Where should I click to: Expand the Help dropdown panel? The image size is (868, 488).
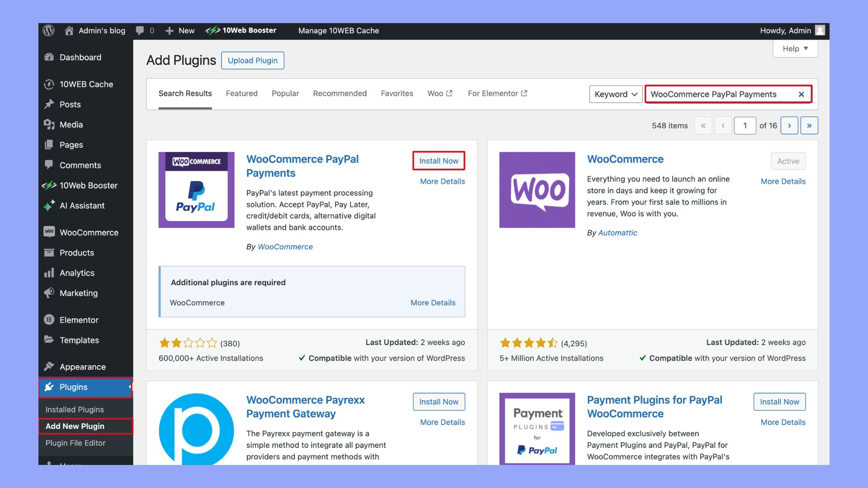[x=795, y=48]
